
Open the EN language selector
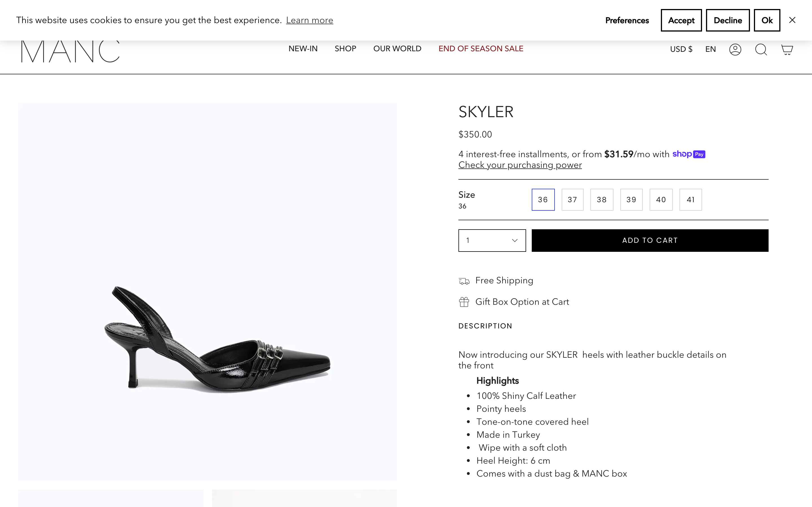(x=710, y=49)
